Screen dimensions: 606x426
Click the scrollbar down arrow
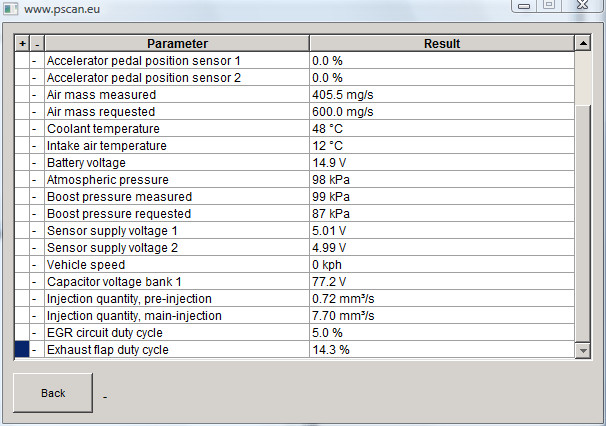click(x=583, y=351)
